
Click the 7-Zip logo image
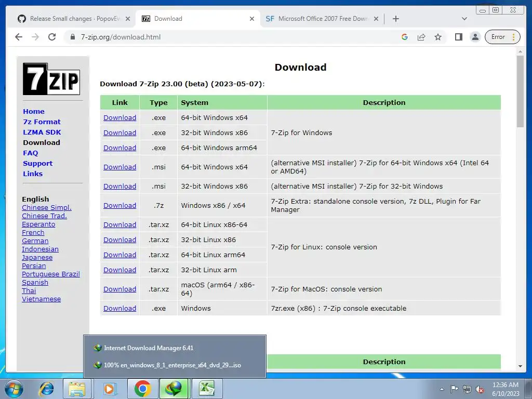51,79
